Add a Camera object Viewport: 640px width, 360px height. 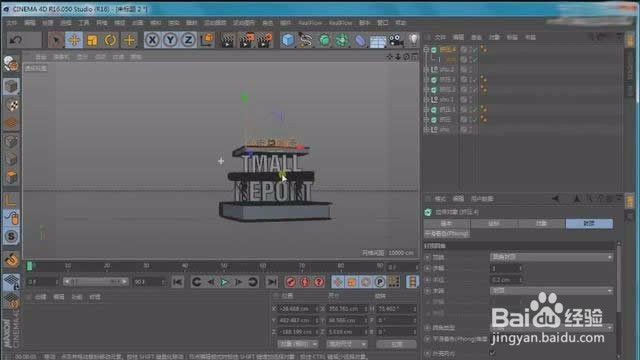pos(396,40)
